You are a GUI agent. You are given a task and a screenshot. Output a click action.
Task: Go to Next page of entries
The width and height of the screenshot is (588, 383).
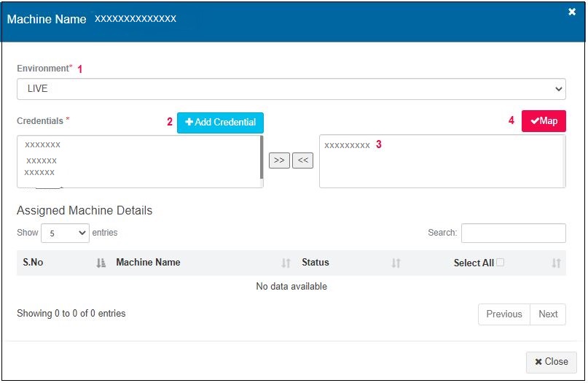pyautogui.click(x=548, y=314)
